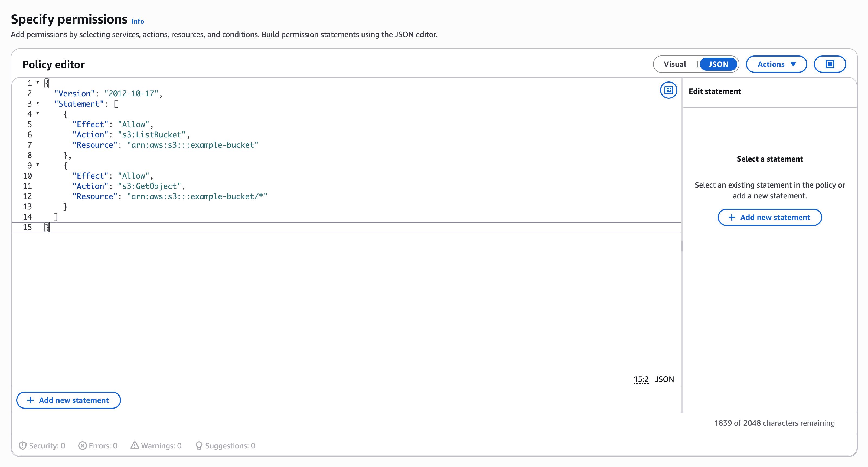Click the Edit statement panel heading
Screen dimensions: 868x467
point(715,91)
